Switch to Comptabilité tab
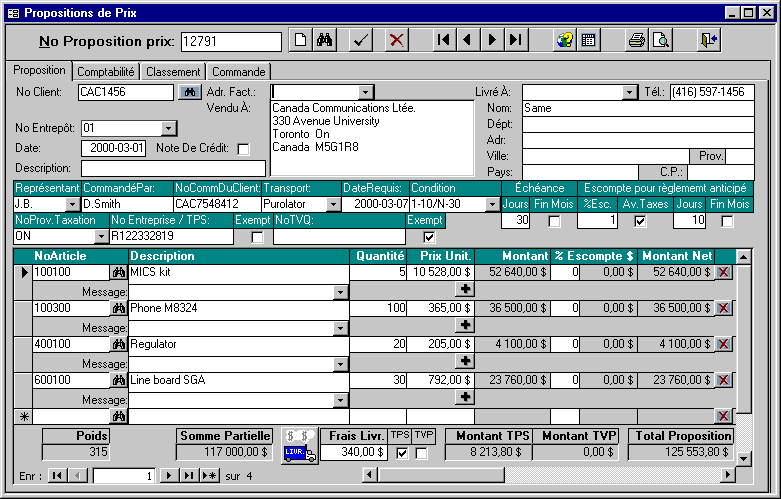 106,72
